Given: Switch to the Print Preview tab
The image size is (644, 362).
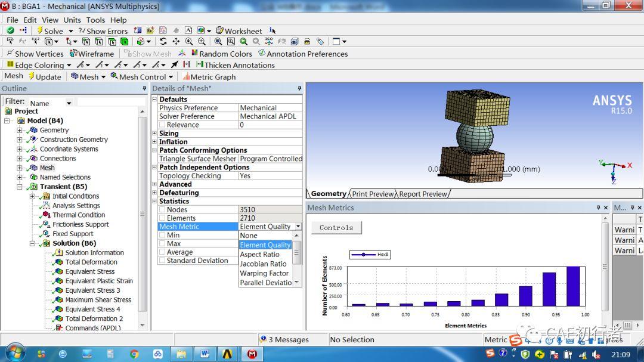Looking at the screenshot, I should 373,194.
